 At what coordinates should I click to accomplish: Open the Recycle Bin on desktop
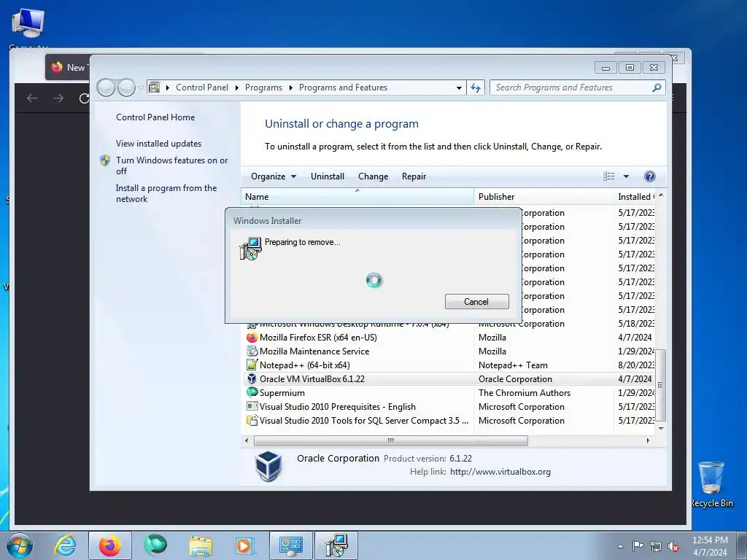(712, 484)
